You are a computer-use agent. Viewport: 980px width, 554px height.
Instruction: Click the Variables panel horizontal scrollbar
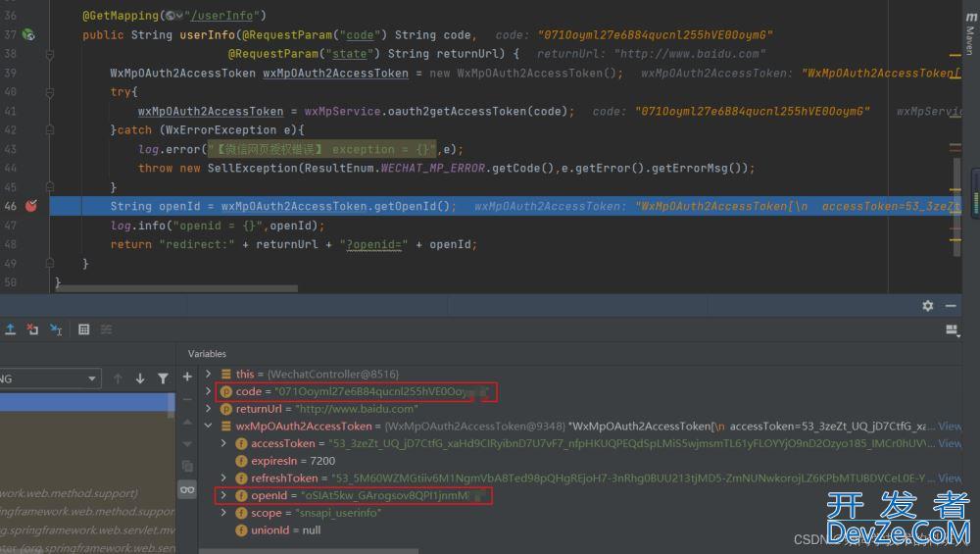309,551
